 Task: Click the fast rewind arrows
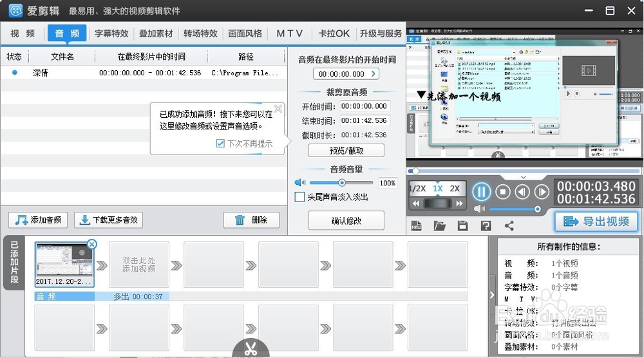pos(416,203)
